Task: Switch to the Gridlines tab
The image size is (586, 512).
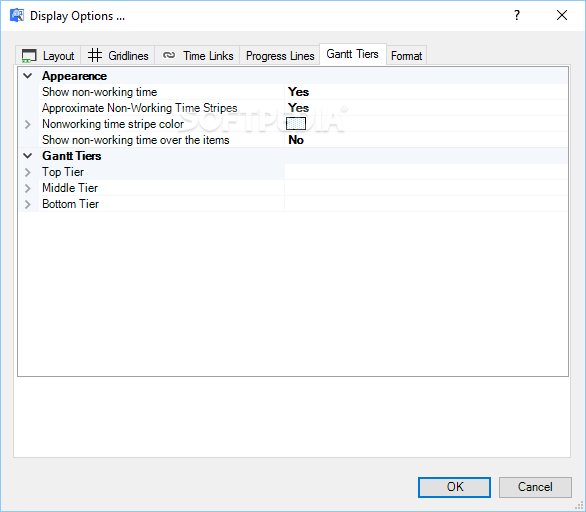Action: coord(118,56)
